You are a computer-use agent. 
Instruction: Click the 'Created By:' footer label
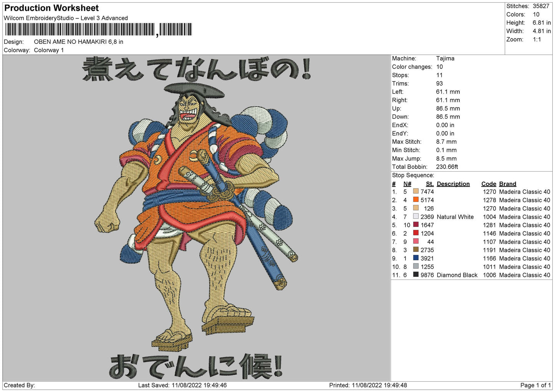pos(19,385)
